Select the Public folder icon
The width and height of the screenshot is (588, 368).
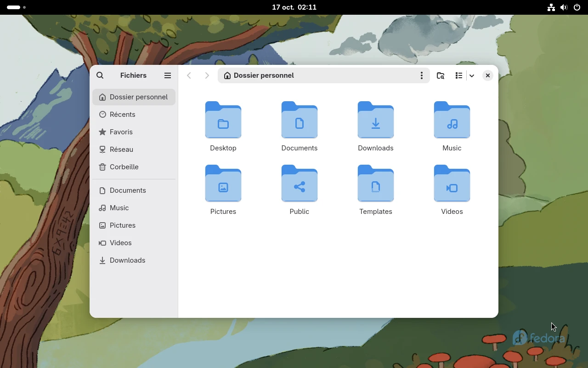[x=300, y=184]
